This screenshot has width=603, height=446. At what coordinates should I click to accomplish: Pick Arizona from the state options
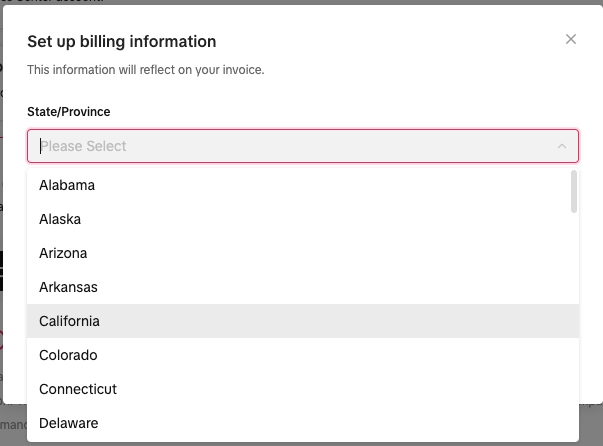63,253
